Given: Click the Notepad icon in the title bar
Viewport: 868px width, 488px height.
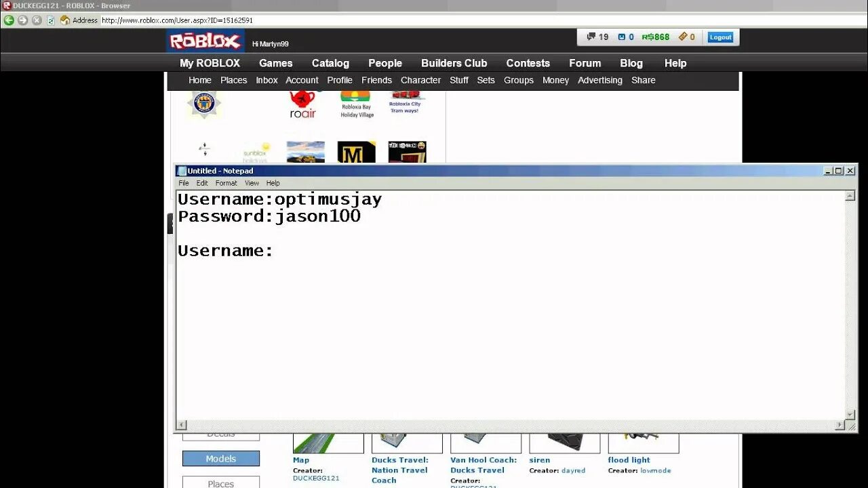Looking at the screenshot, I should 181,171.
